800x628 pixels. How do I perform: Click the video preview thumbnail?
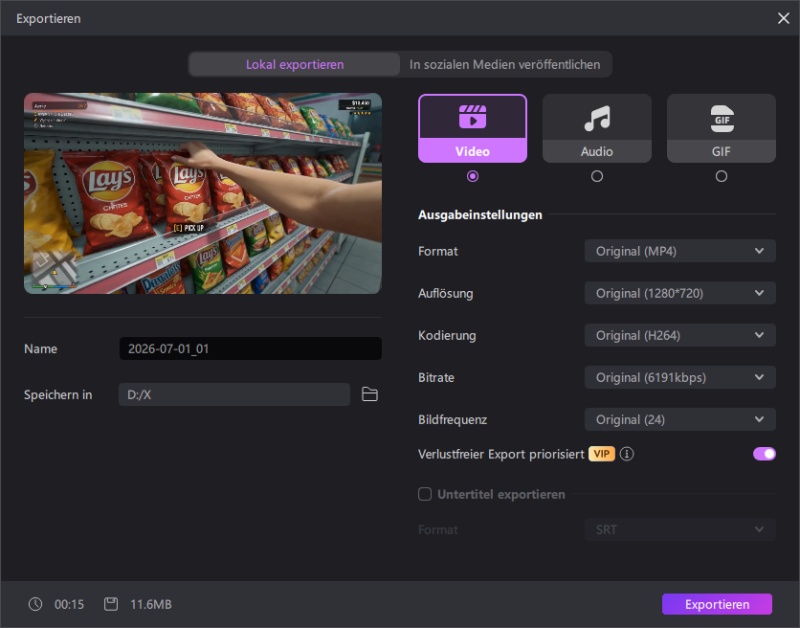[x=203, y=193]
